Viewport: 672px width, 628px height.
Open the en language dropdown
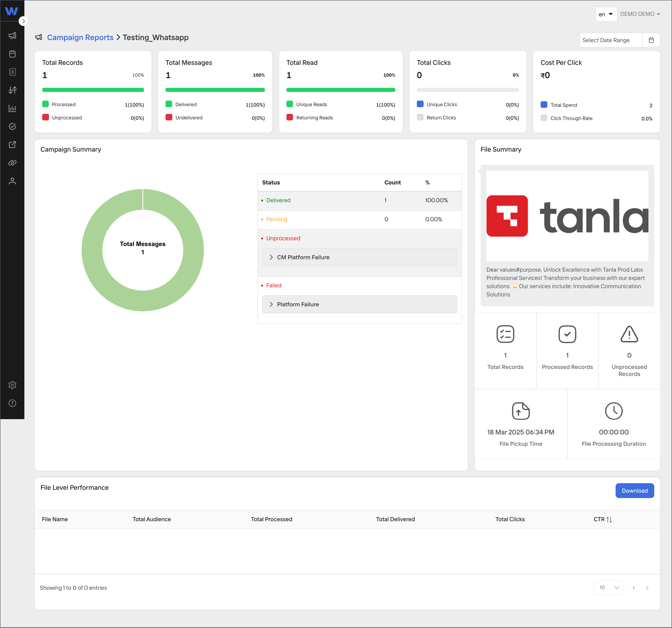point(606,14)
